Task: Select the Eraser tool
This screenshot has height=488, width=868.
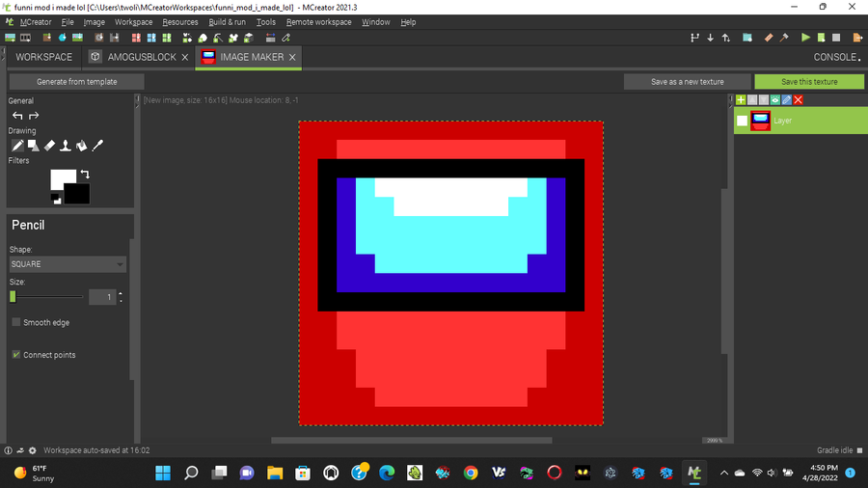Action: click(x=49, y=146)
